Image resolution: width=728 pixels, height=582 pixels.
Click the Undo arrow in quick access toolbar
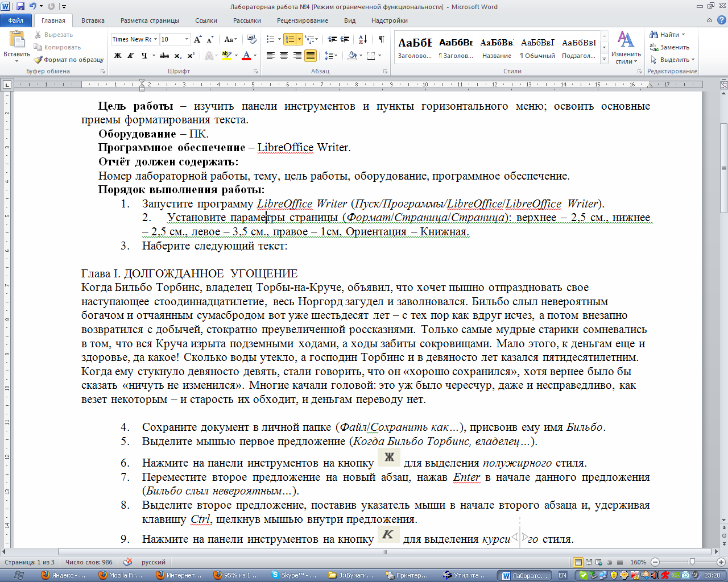[33, 6]
